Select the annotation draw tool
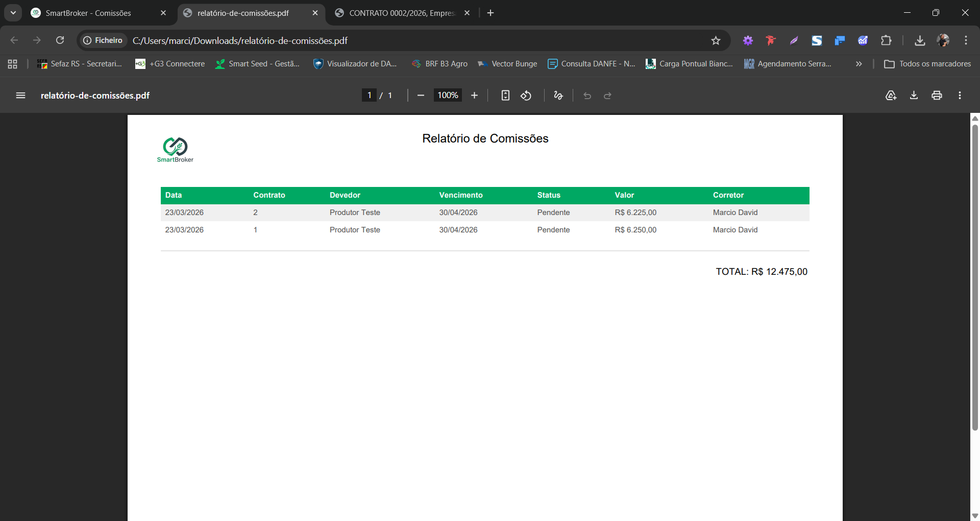 coord(558,96)
